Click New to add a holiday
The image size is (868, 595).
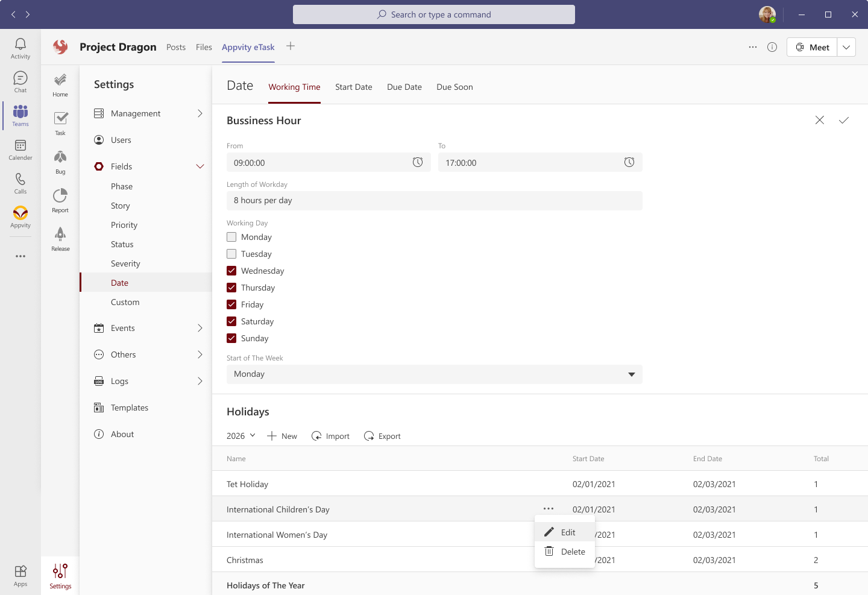(282, 436)
